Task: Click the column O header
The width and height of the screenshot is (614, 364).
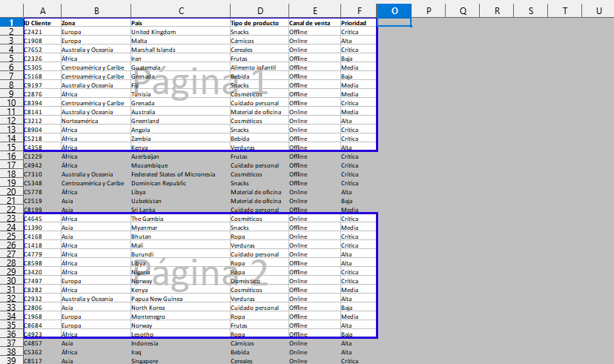Action: [x=394, y=10]
